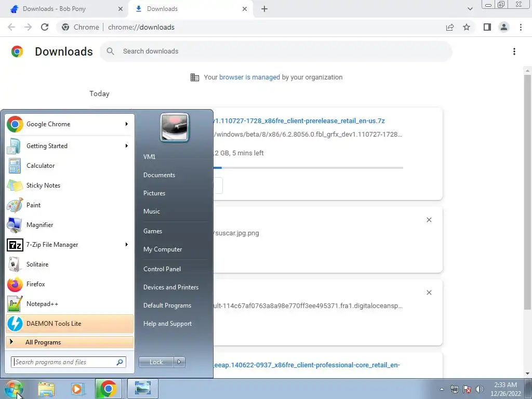Open Chrome tab search dropdown
Screen dimensions: 532x399
tap(470, 9)
